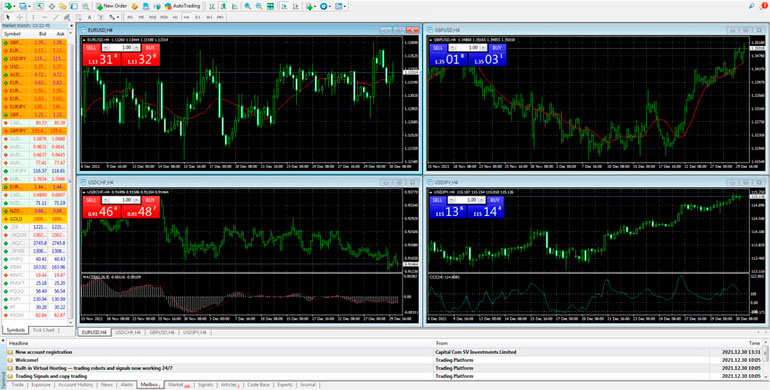Switch to the USDJPY,H4 chart tab

pos(196,333)
